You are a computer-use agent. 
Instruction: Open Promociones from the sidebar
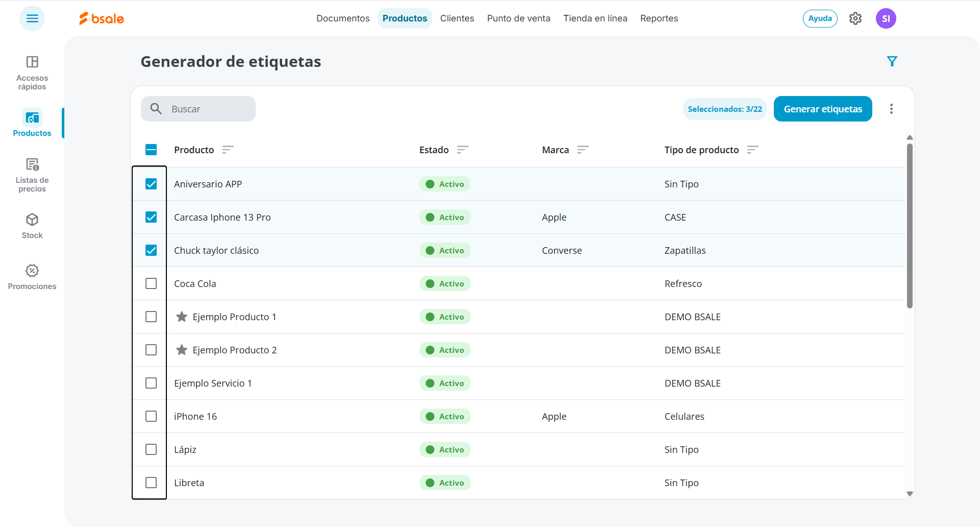click(x=32, y=277)
